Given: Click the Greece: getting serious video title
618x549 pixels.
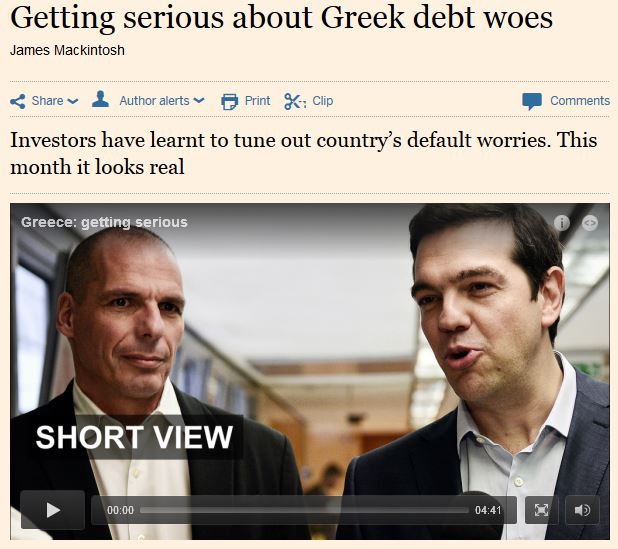Looking at the screenshot, I should pos(104,222).
